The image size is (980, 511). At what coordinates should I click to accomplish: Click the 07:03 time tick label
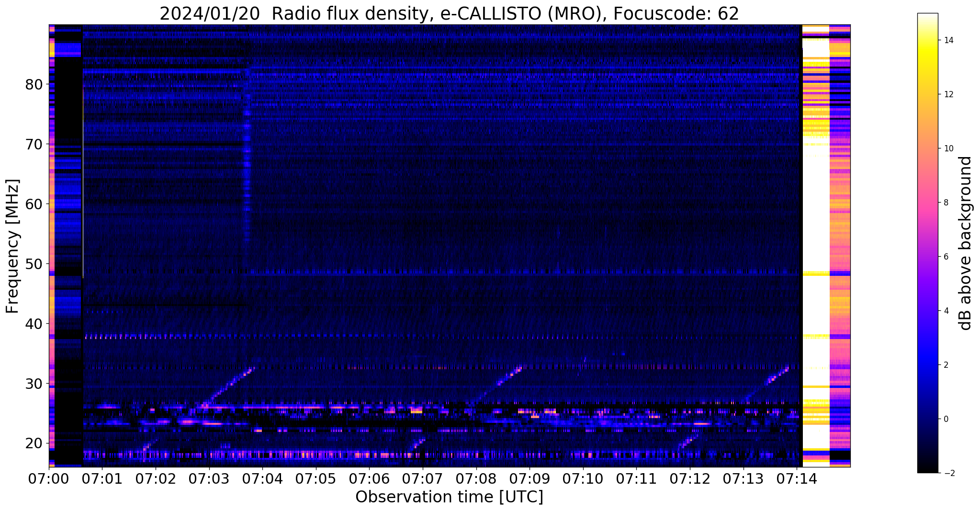click(x=209, y=478)
